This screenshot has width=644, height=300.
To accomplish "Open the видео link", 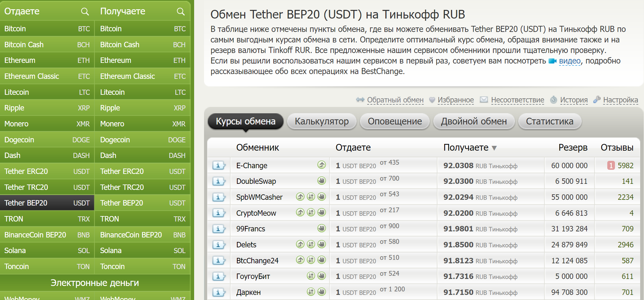I will point(570,61).
